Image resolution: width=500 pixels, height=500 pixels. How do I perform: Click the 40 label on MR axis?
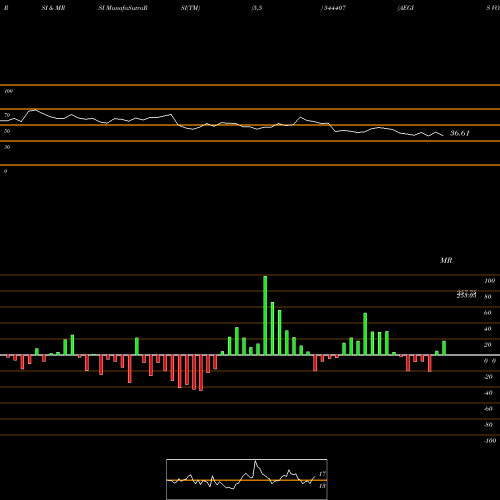488,329
